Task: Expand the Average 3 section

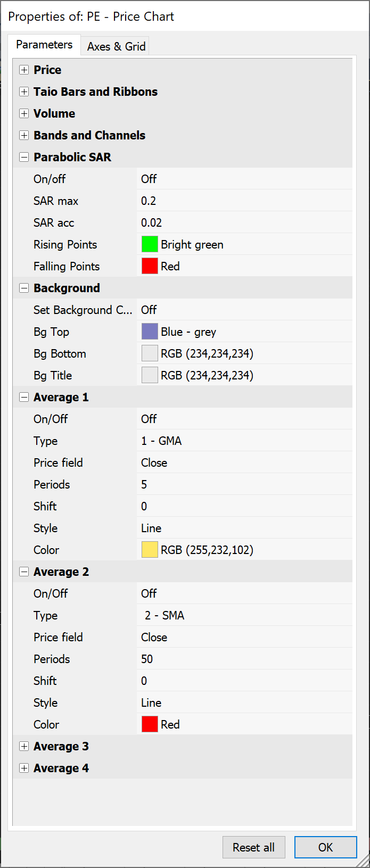Action: 24,746
